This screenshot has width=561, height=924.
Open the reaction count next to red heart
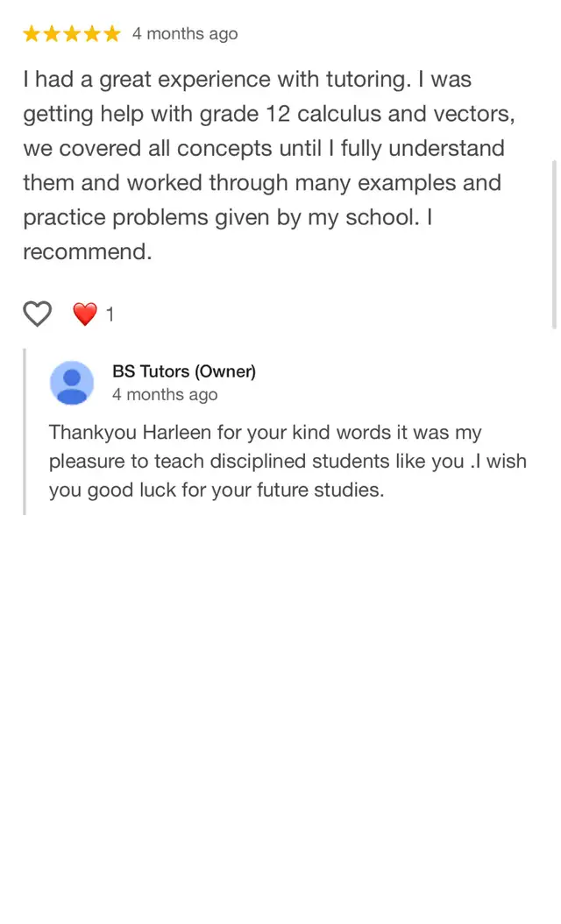coord(110,314)
